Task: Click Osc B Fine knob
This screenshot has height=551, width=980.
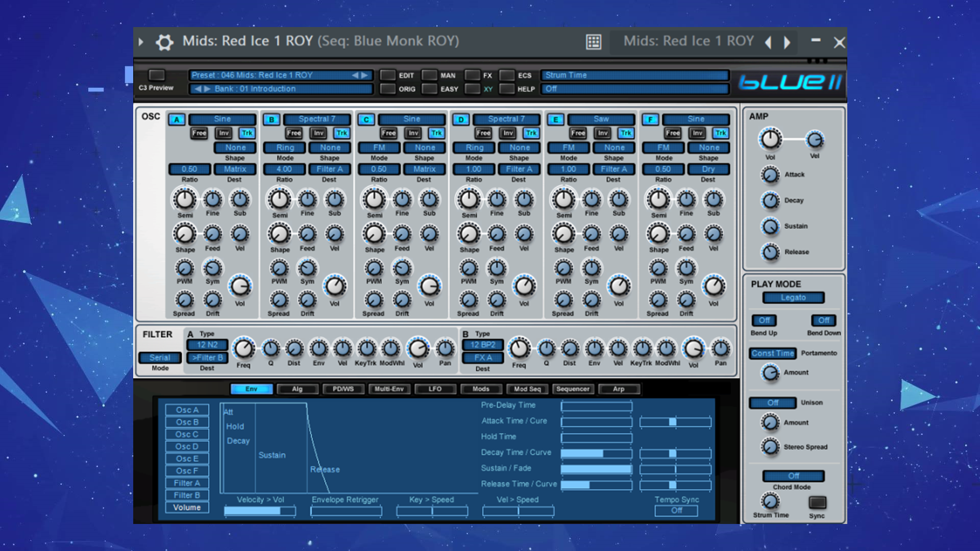Action: (x=307, y=199)
